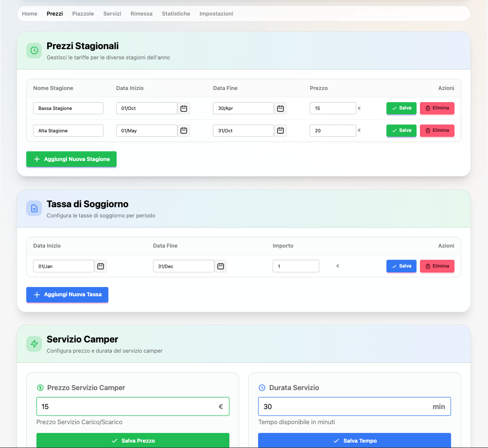Navigate to the Piazzole page
Screen dimensions: 488x448
[x=83, y=14]
